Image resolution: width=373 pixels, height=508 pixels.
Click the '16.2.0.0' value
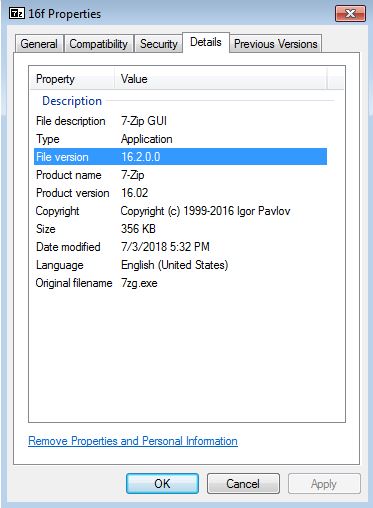click(x=141, y=157)
